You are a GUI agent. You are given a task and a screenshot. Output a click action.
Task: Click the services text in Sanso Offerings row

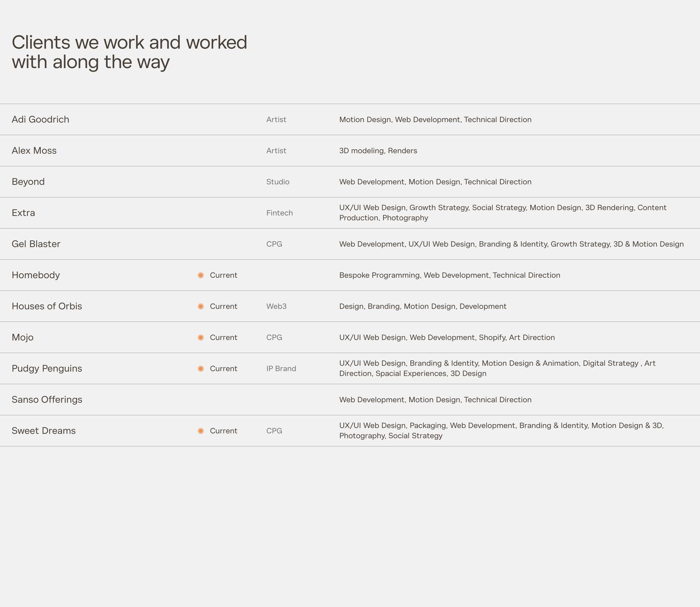(436, 400)
